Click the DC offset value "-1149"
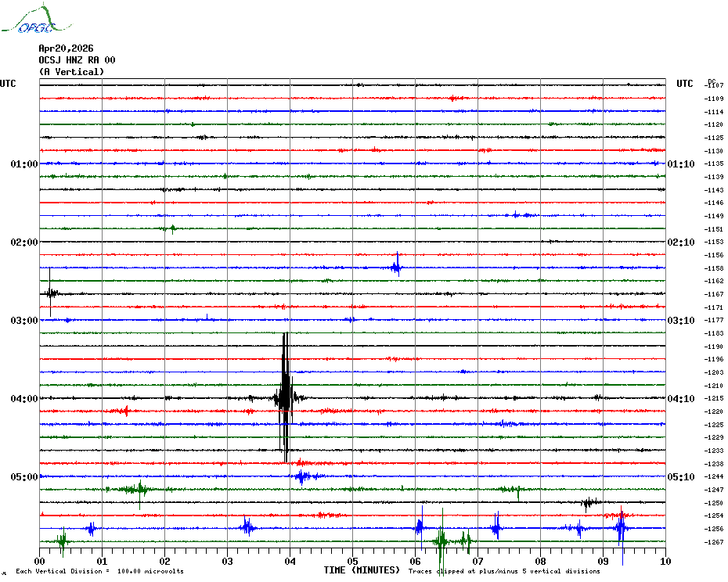 pyautogui.click(x=714, y=216)
